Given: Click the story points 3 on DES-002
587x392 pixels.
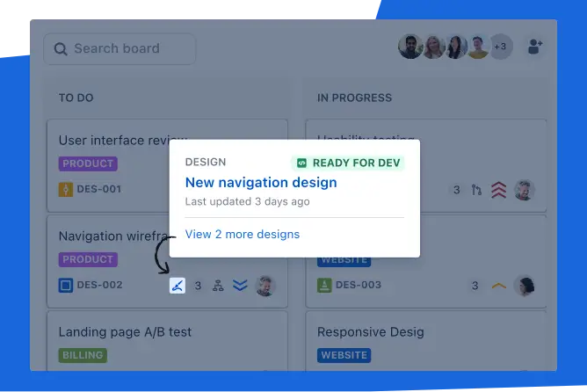Looking at the screenshot, I should (x=198, y=286).
